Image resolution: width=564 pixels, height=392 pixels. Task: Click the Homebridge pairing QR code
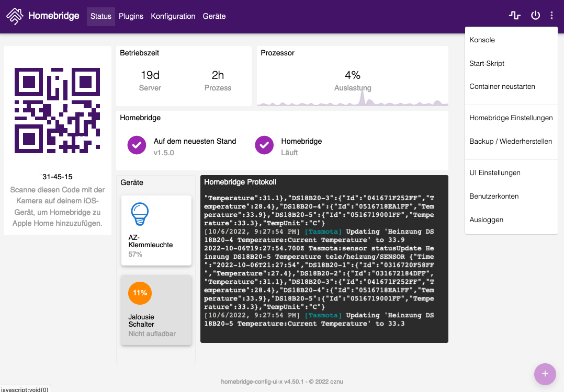point(57,110)
